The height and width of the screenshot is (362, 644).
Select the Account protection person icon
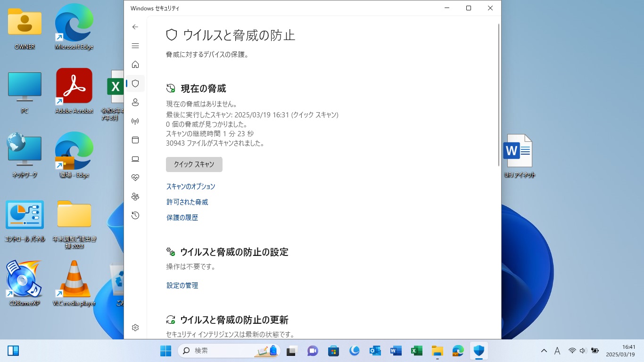tap(135, 102)
